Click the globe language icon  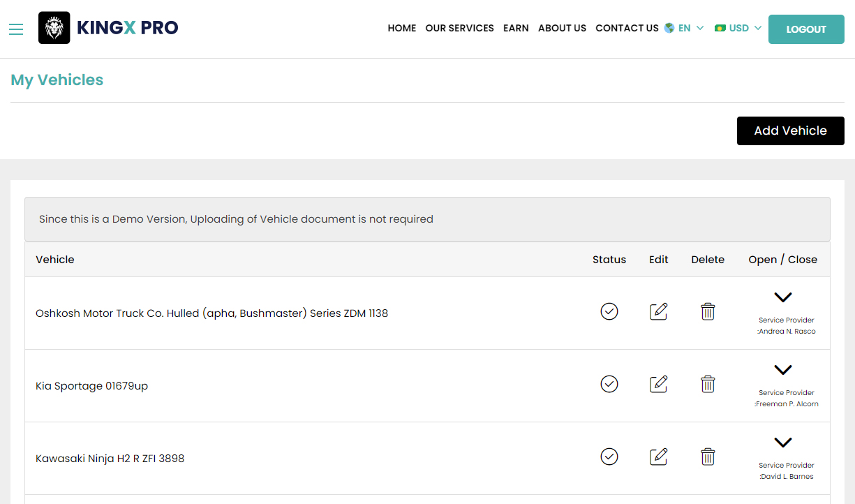tap(669, 28)
